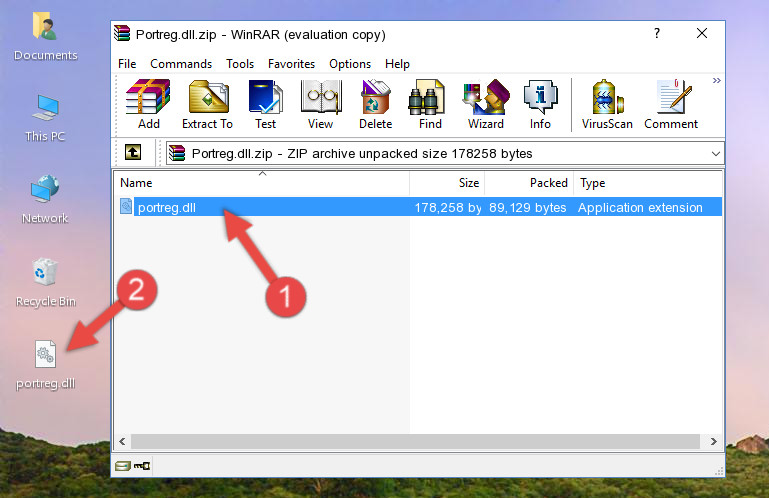Image resolution: width=769 pixels, height=498 pixels.
Task: Click the portreg.dll file icon in the list
Action: [126, 207]
